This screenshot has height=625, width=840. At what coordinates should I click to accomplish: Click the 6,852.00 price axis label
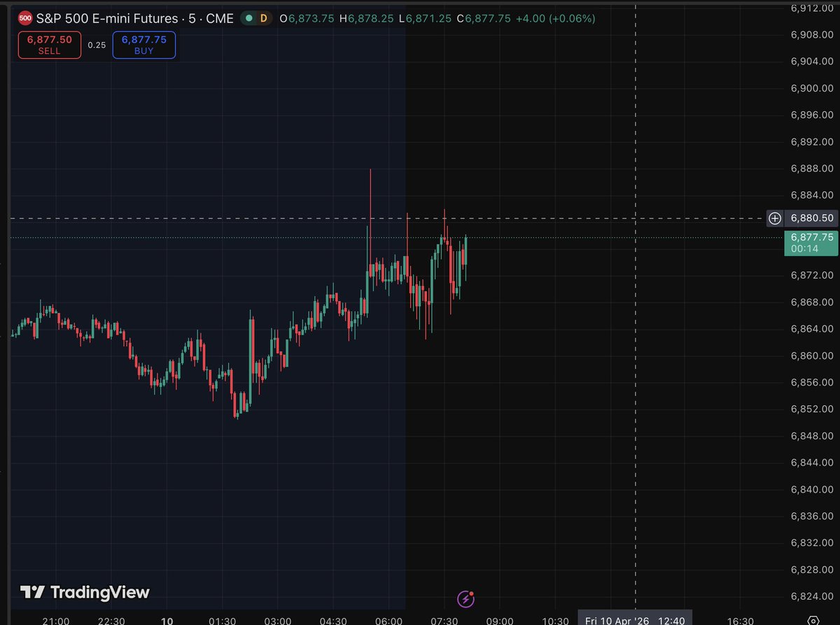[812, 409]
